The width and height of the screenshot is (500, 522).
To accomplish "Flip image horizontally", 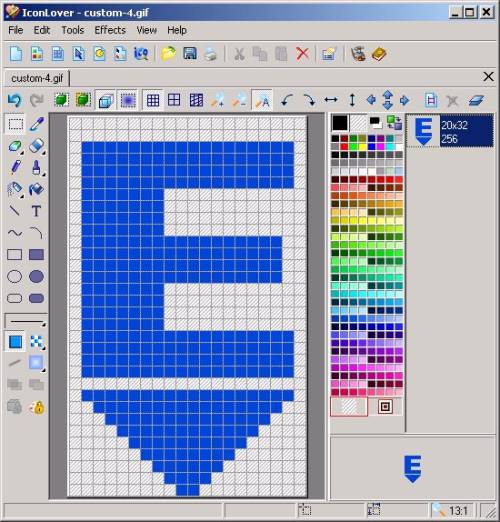I will pyautogui.click(x=331, y=100).
